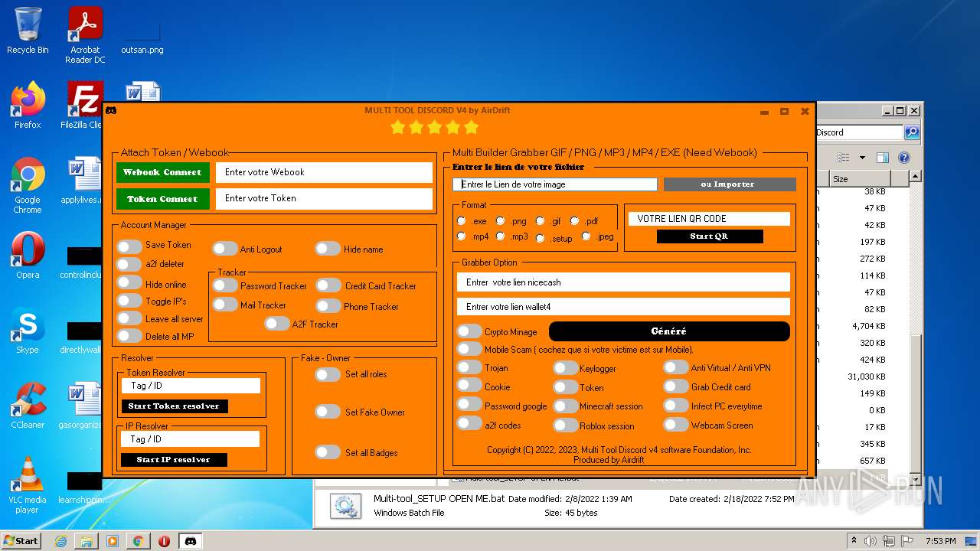This screenshot has width=980, height=551.
Task: Click the Discord tool taskbar button
Action: point(191,541)
